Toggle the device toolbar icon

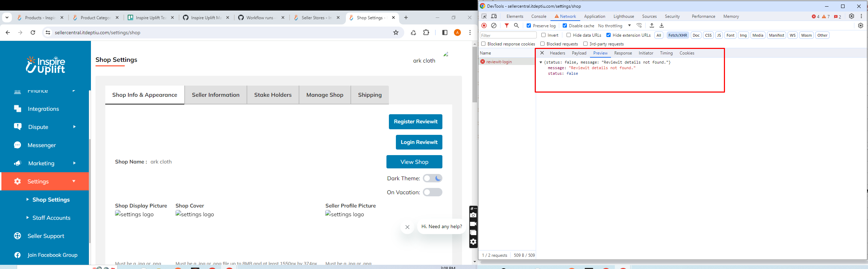[x=494, y=16]
